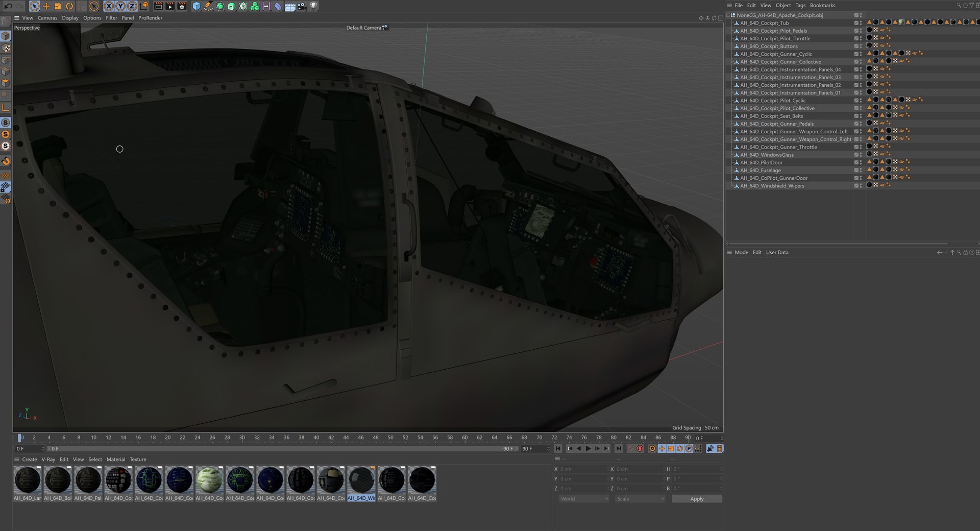
Task: Jump to the animation start
Action: [x=558, y=449]
